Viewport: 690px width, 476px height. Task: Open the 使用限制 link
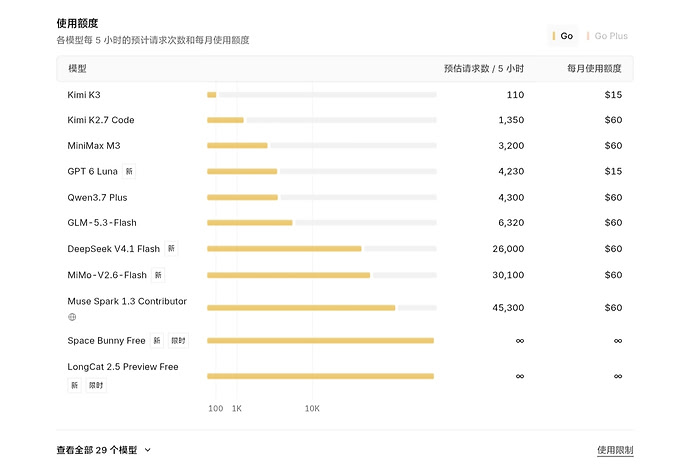coord(615,450)
